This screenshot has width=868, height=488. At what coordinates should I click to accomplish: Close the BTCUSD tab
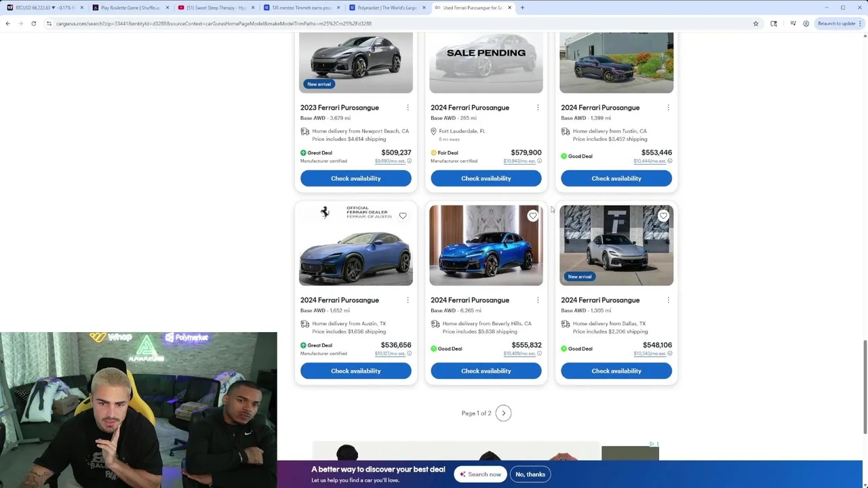click(81, 7)
